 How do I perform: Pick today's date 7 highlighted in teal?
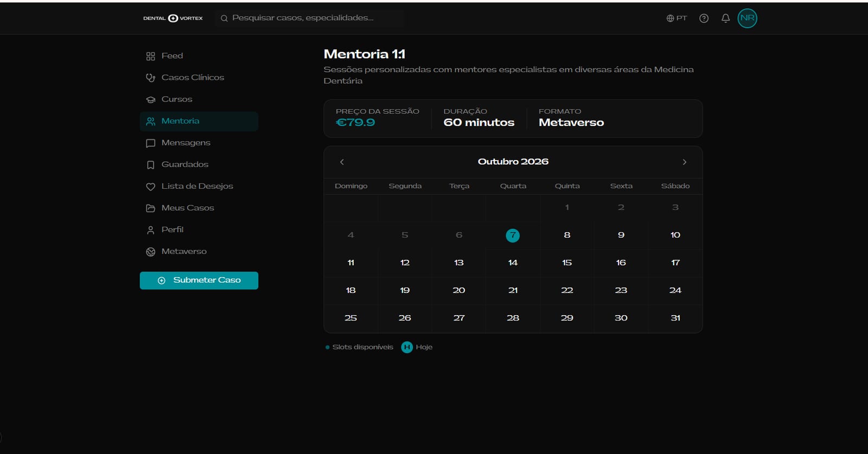coord(513,235)
